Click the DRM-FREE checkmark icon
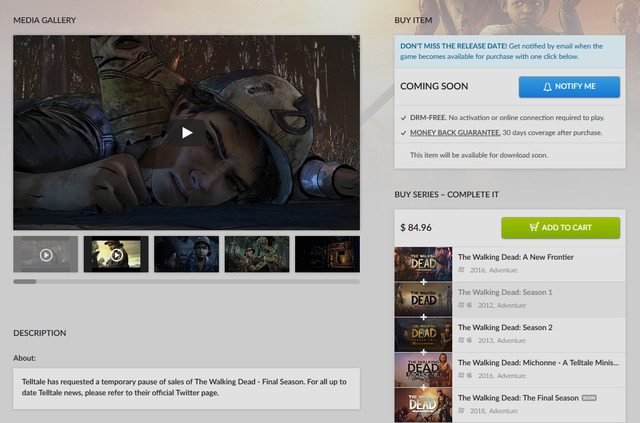The height and width of the screenshot is (423, 640). click(403, 118)
